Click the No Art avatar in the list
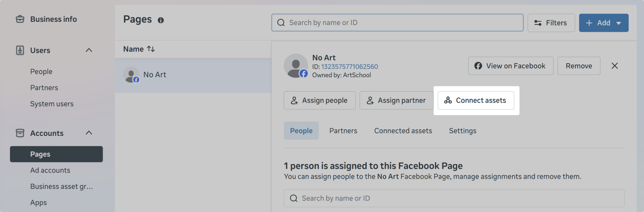Image resolution: width=644 pixels, height=212 pixels. click(x=131, y=75)
